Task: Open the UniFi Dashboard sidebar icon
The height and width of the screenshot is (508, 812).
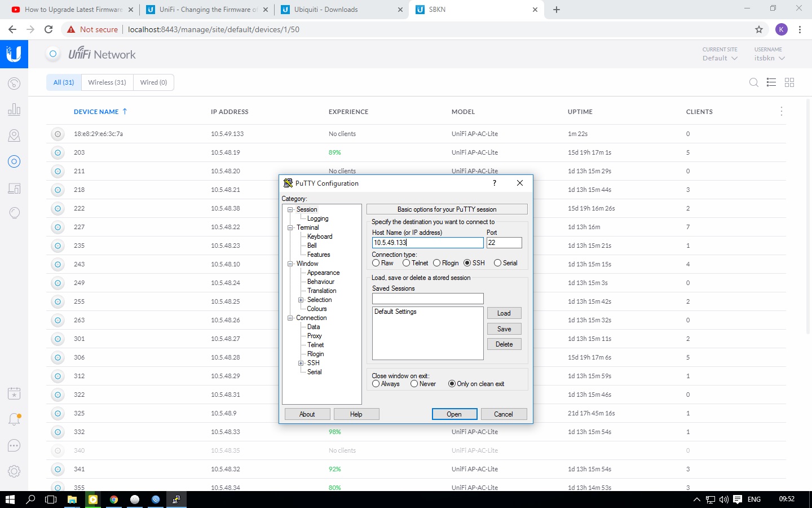Action: [14, 84]
